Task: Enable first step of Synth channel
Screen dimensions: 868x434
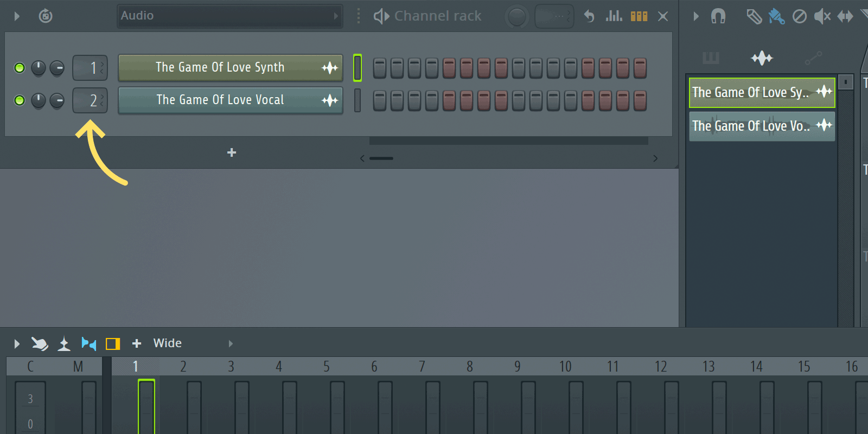Action: pos(380,68)
